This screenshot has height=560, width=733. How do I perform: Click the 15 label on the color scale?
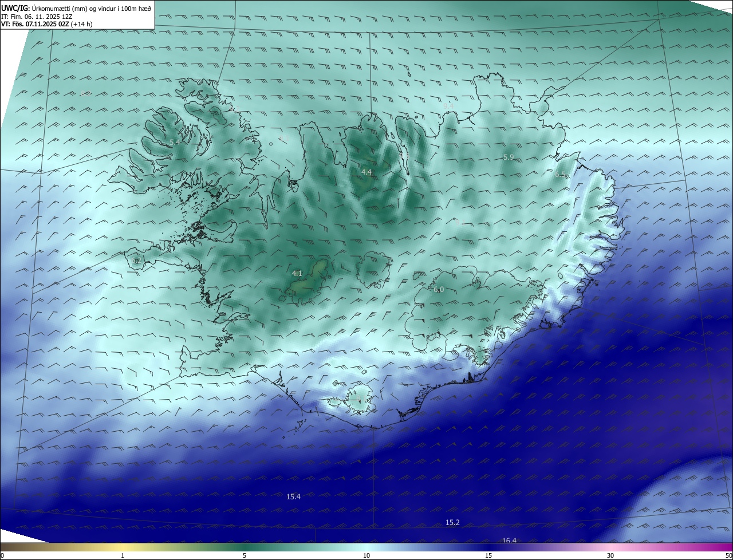[x=488, y=555]
